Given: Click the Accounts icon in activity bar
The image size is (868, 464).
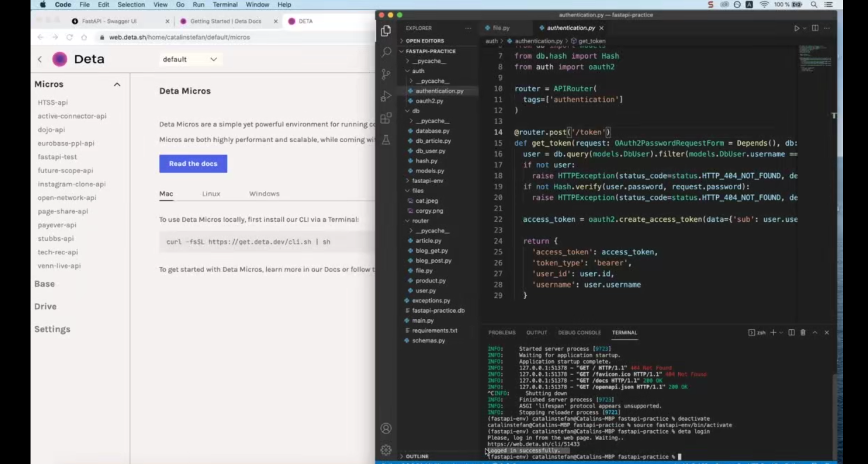Looking at the screenshot, I should [x=386, y=428].
